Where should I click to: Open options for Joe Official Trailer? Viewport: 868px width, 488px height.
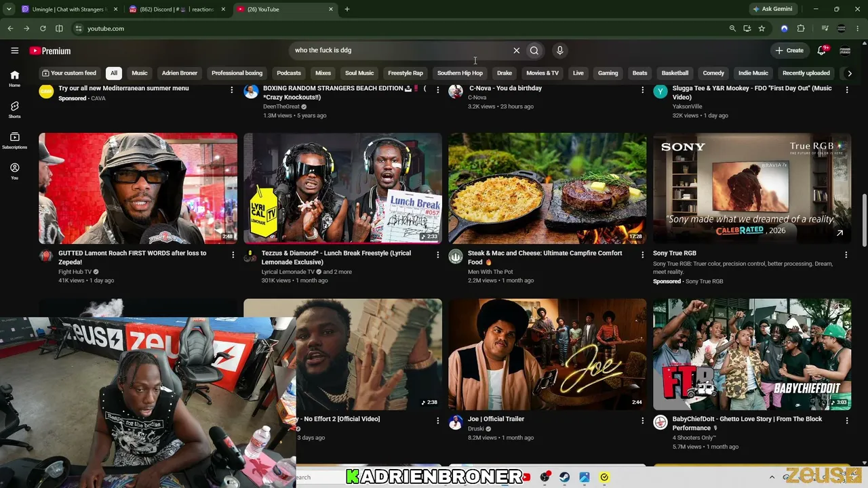[642, 421]
